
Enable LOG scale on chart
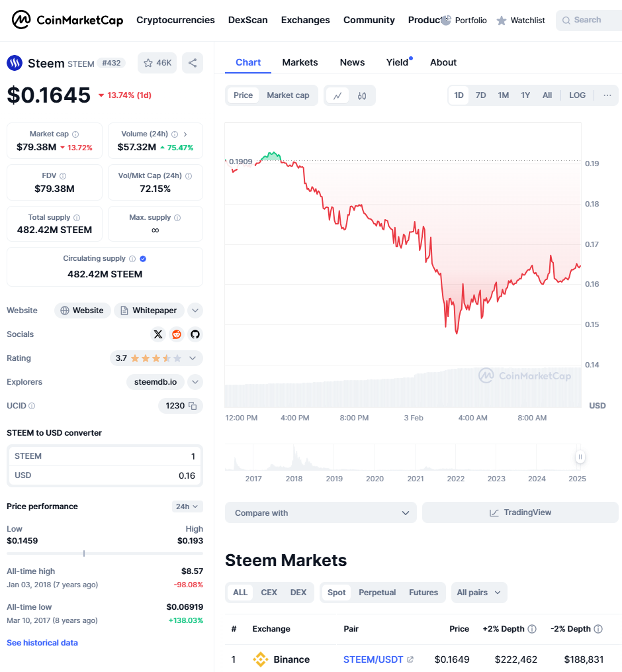coord(577,95)
